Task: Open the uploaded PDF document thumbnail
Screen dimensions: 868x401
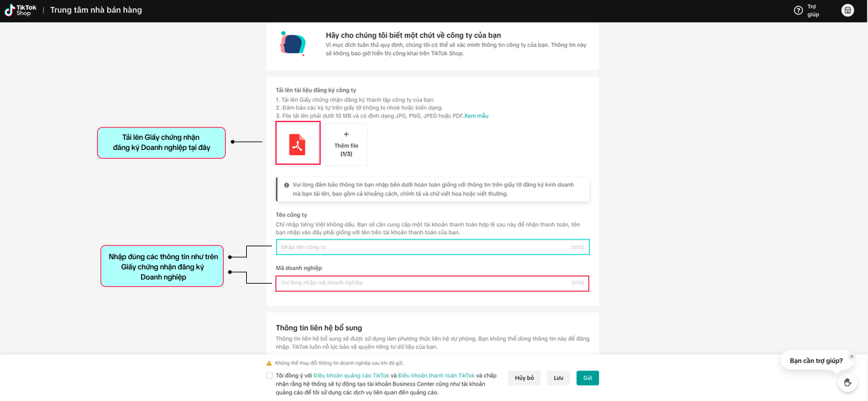Action: point(298,144)
